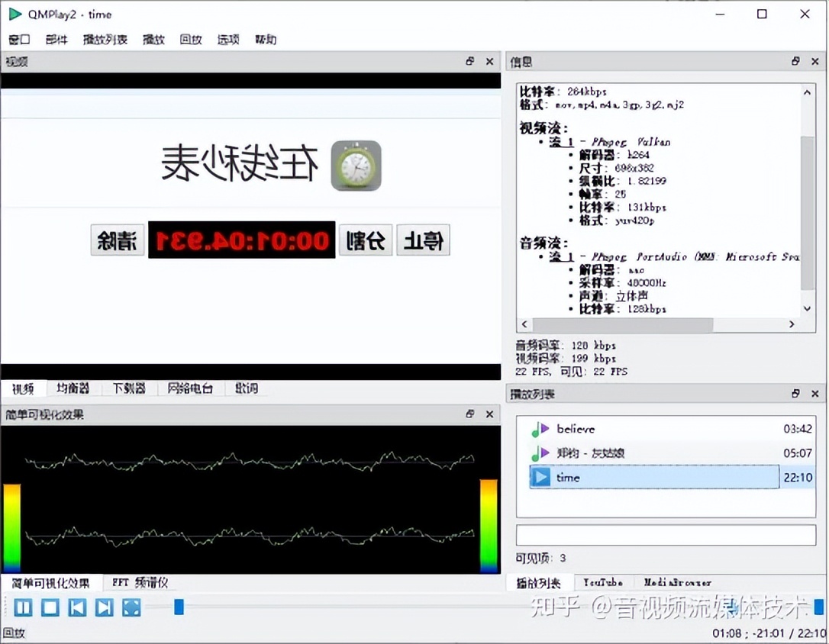Click the pause playback icon
829x644 pixels.
click(x=22, y=607)
